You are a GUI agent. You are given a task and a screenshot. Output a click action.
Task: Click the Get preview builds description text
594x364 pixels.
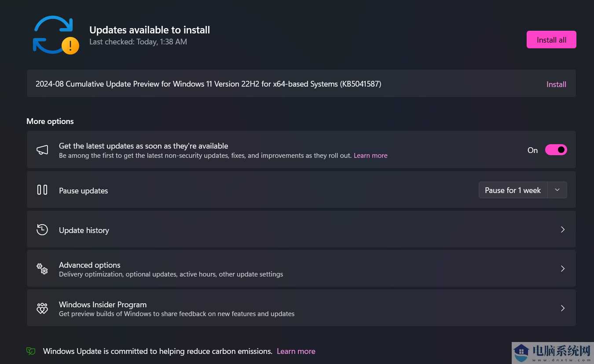click(177, 314)
